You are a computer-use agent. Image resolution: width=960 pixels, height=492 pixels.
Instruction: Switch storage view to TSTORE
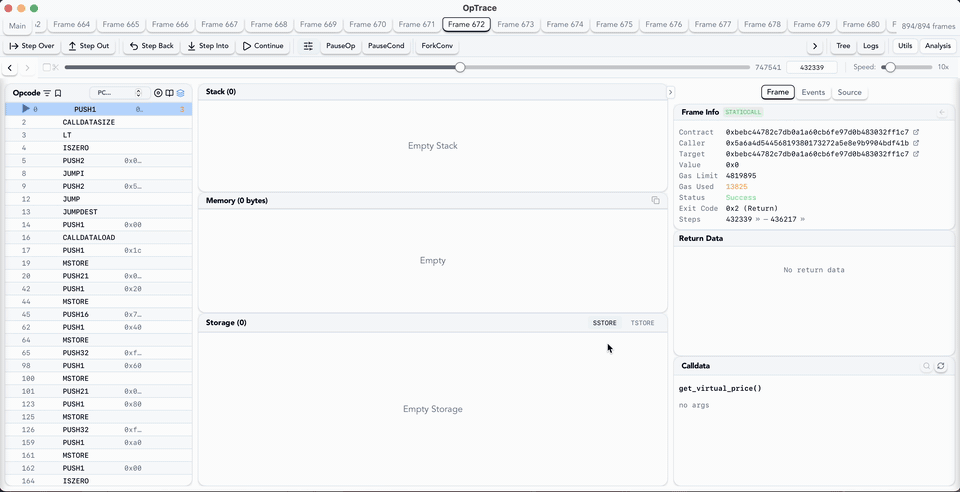pyautogui.click(x=642, y=323)
